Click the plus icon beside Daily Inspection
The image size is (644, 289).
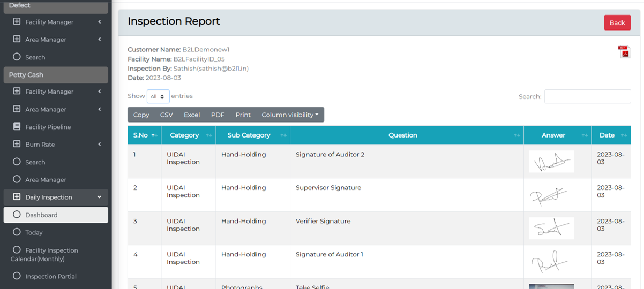pos(17,197)
